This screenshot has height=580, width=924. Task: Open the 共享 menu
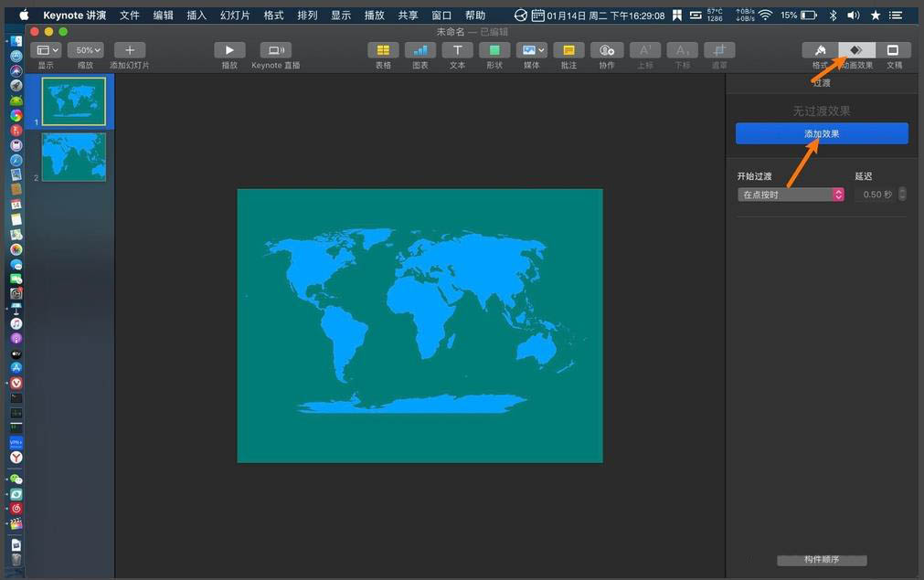[x=408, y=16]
